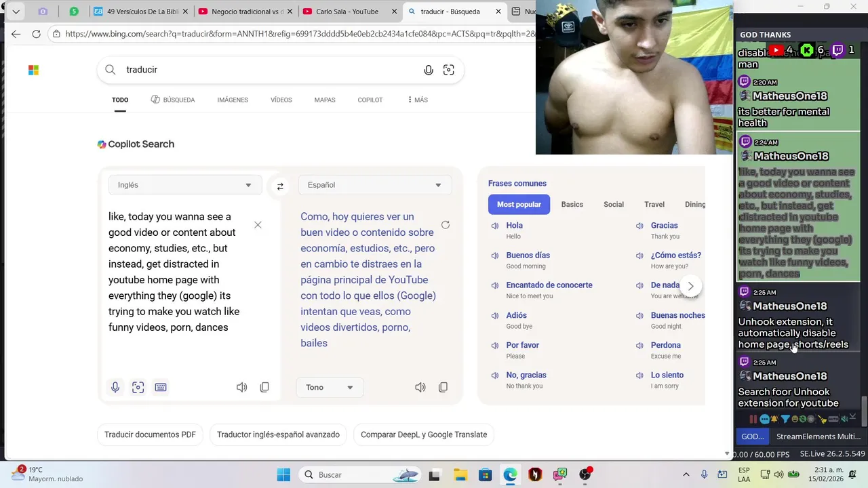Play audio for ¿Cómo estás?
The width and height of the screenshot is (868, 488).
click(639, 256)
